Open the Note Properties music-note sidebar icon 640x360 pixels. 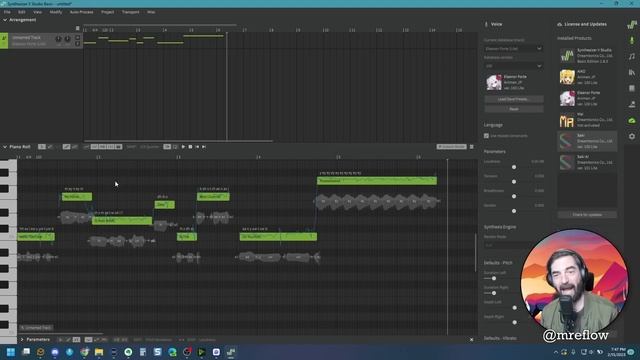point(632,56)
